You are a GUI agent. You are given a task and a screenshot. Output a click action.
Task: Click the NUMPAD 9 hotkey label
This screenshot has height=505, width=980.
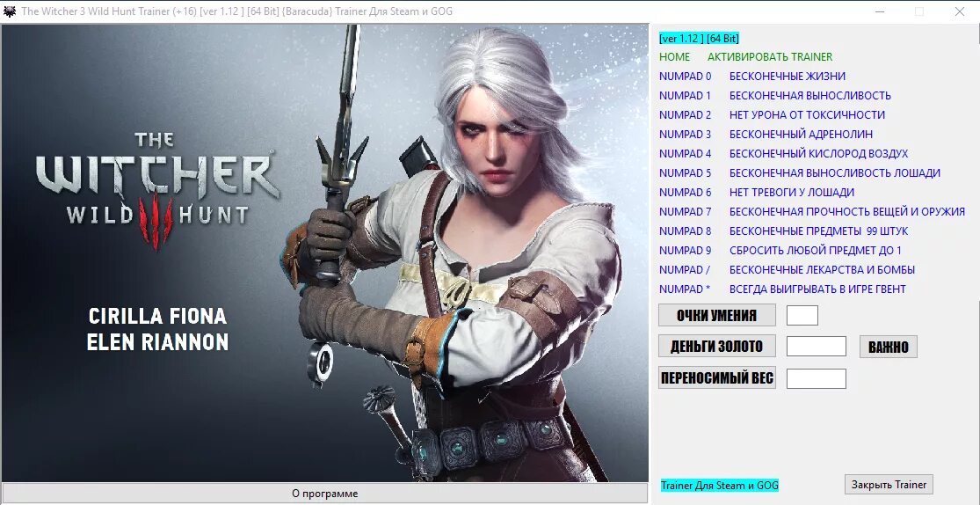tap(685, 251)
